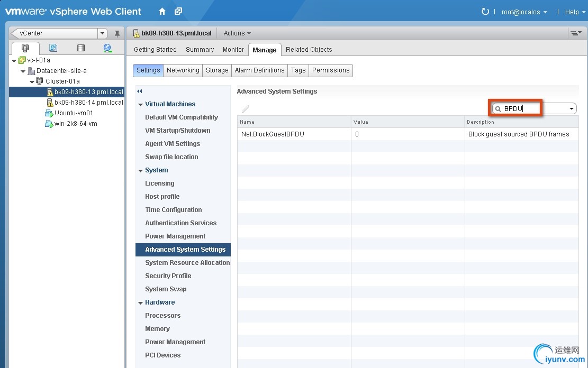Screen dimensions: 588x368
Task: Open Host profile settings
Action: pyautogui.click(x=162, y=196)
